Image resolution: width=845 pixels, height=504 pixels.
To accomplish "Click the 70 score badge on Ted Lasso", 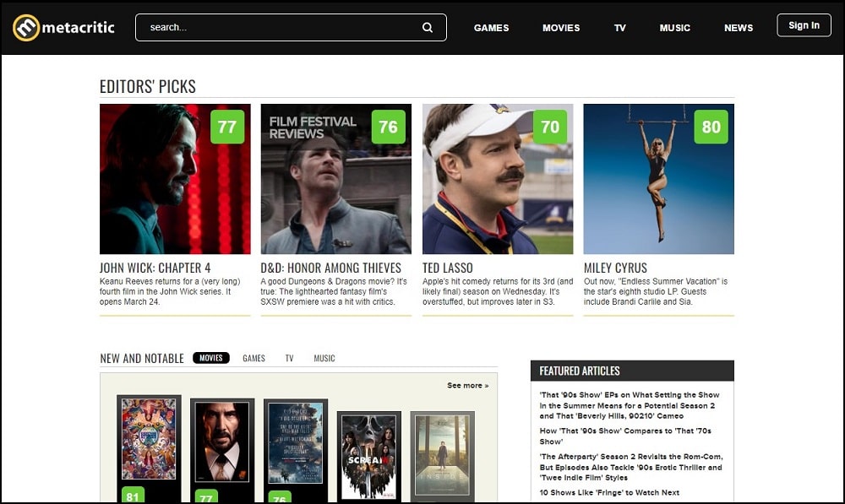I will tap(550, 127).
